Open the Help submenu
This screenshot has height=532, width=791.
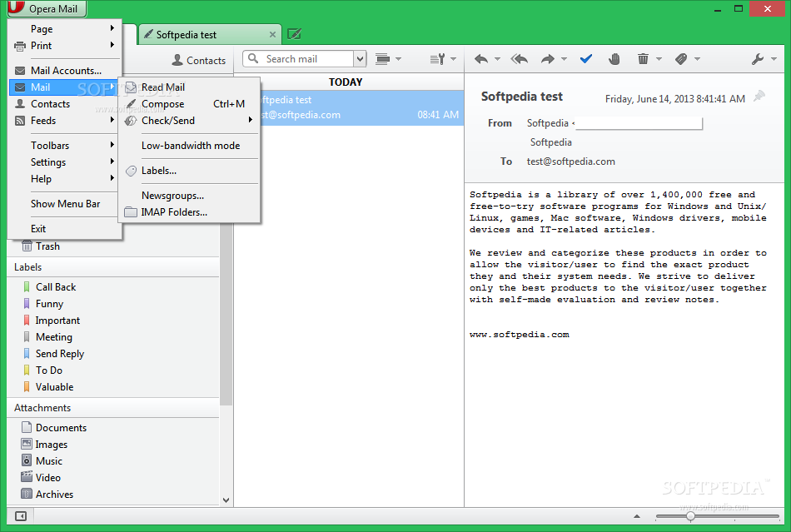65,178
